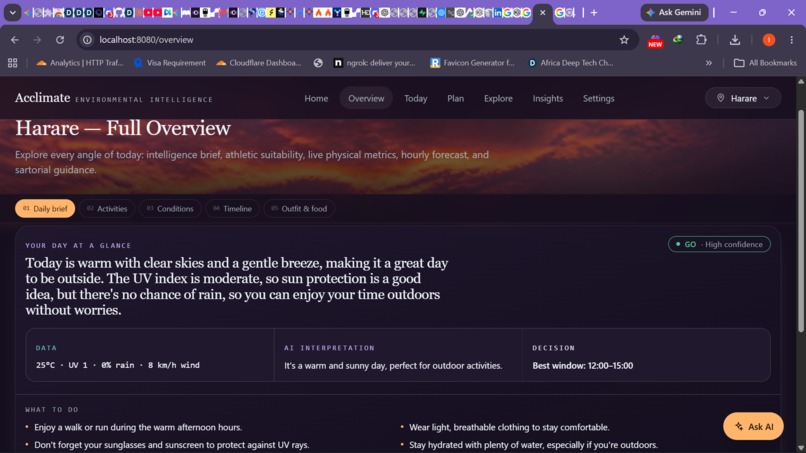Open the Ask AI floating button
Viewport: 806px width, 453px height.
[754, 426]
